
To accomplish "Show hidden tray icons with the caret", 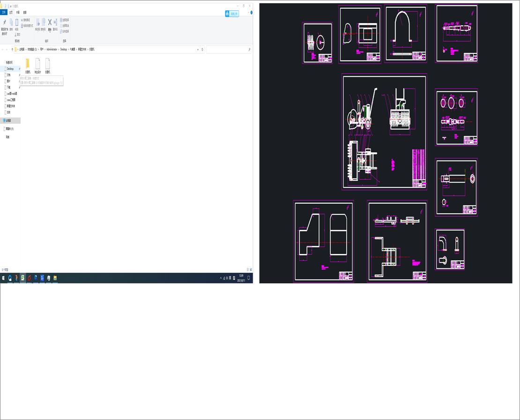I will click(221, 278).
